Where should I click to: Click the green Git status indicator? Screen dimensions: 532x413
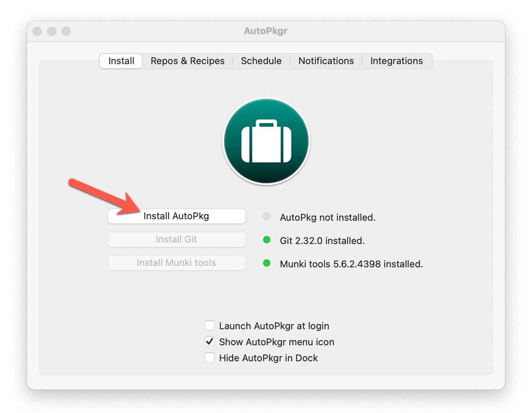click(267, 240)
